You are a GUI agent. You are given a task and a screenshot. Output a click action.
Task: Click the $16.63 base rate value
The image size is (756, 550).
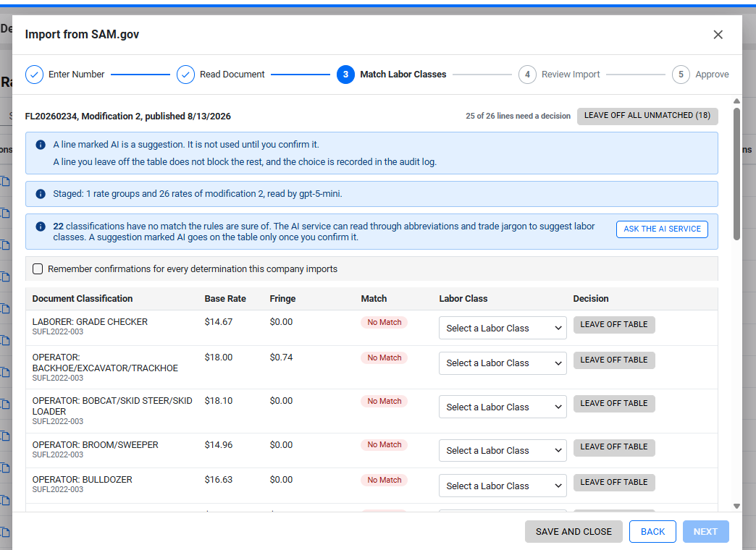pyautogui.click(x=219, y=480)
